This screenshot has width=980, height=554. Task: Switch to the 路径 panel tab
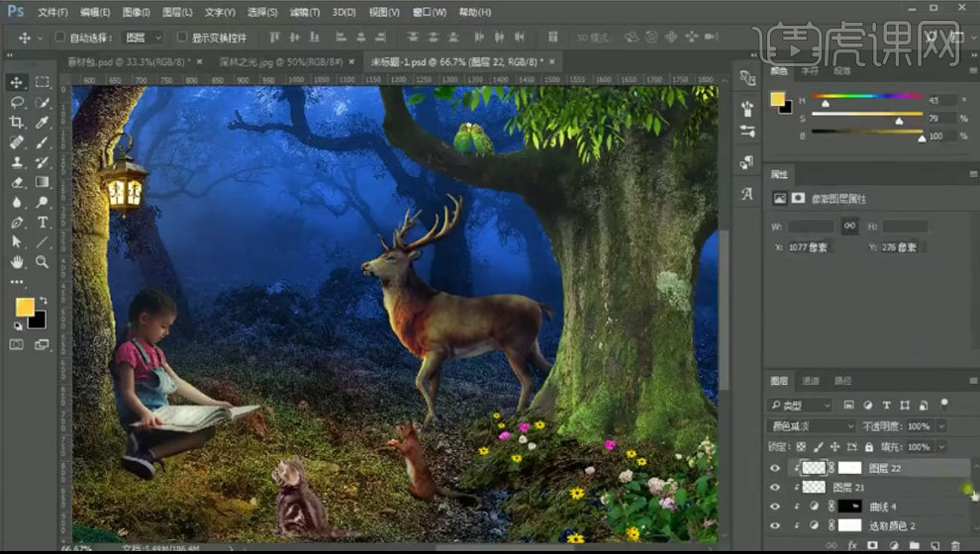tap(842, 380)
